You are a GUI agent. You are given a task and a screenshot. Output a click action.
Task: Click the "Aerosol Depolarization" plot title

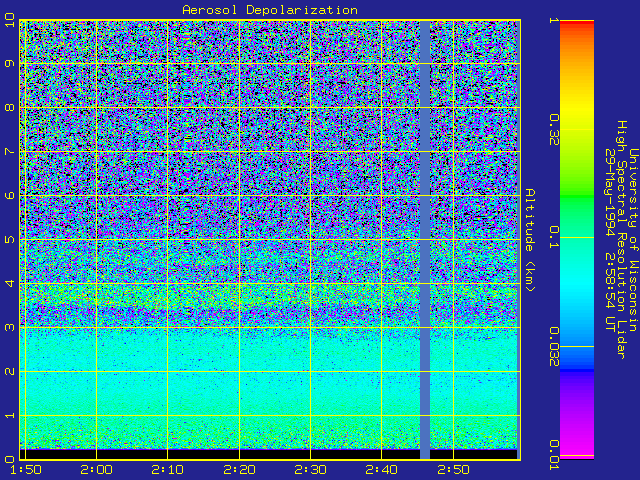[x=270, y=10]
